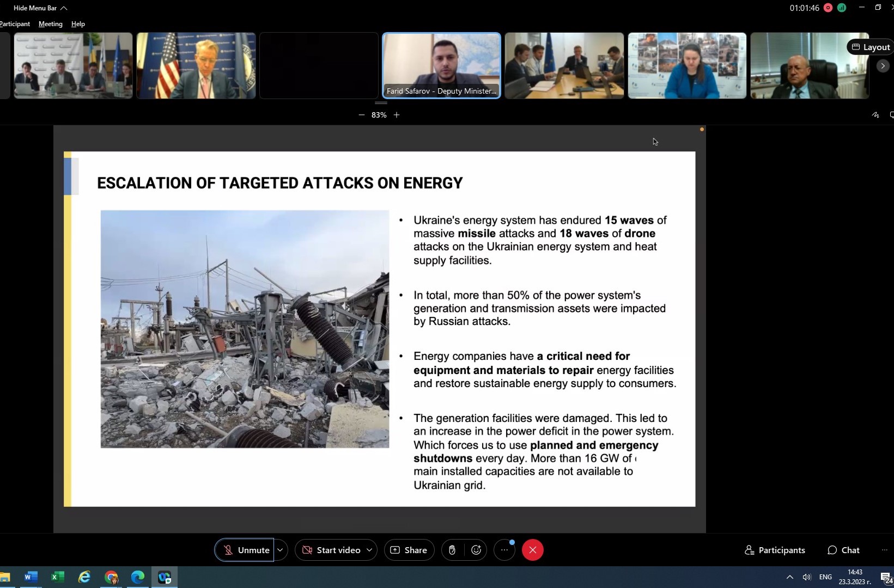The image size is (894, 588).
Task: Open Word from the taskbar
Action: pos(31,577)
